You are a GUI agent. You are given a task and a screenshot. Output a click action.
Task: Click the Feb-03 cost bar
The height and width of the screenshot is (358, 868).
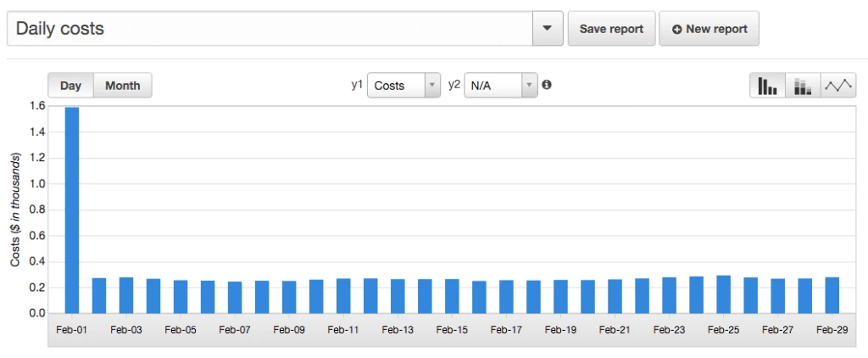click(126, 295)
